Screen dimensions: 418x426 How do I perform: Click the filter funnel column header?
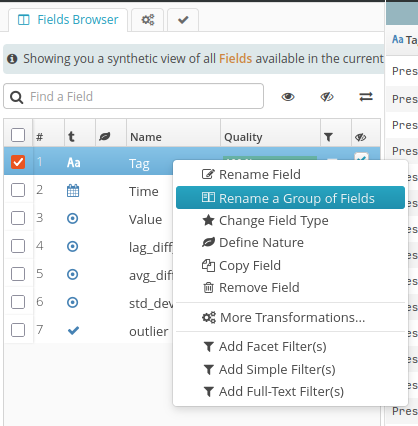pos(328,137)
